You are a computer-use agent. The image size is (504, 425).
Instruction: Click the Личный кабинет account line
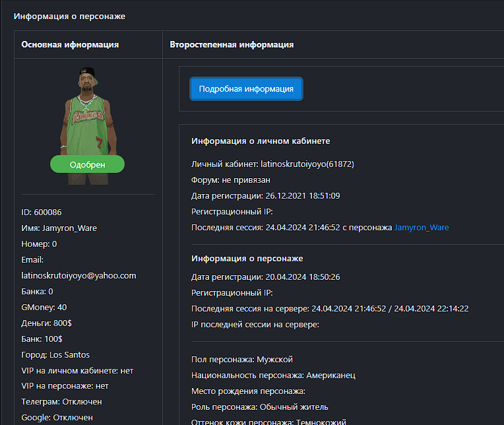click(x=272, y=164)
